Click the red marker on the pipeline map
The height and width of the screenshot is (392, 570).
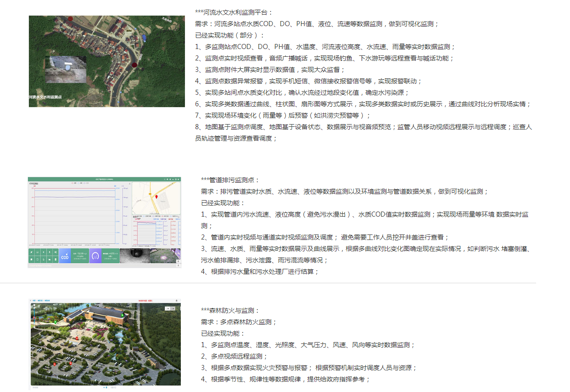coord(157,197)
